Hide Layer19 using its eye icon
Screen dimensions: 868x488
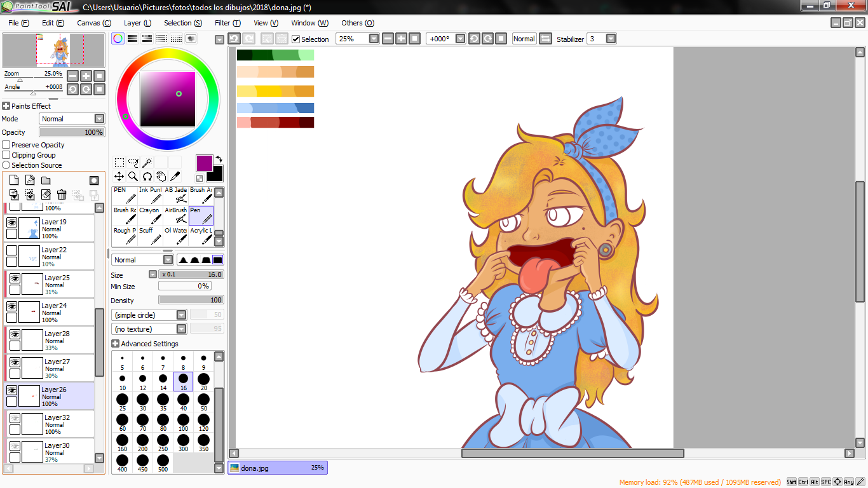(x=11, y=222)
